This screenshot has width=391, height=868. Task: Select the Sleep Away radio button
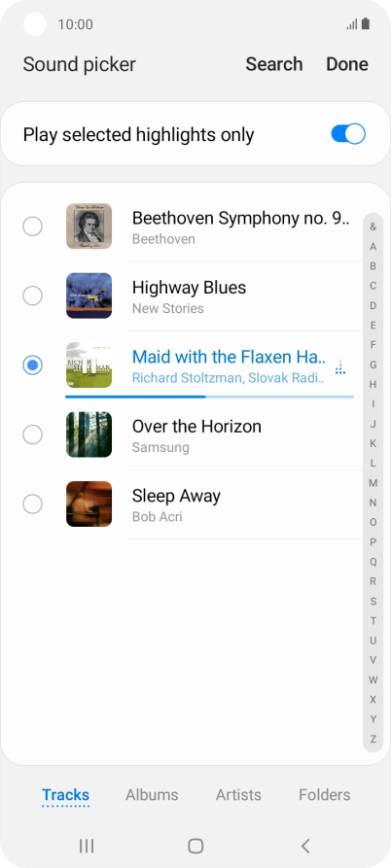pos(32,503)
